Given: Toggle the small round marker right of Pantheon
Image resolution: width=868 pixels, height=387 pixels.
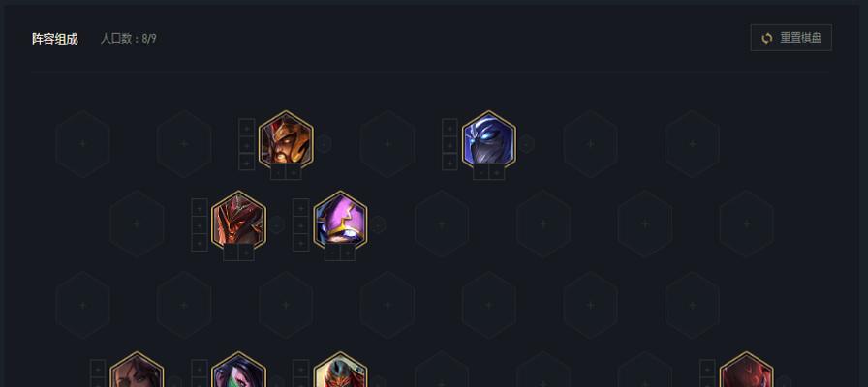Looking at the screenshot, I should (x=324, y=144).
